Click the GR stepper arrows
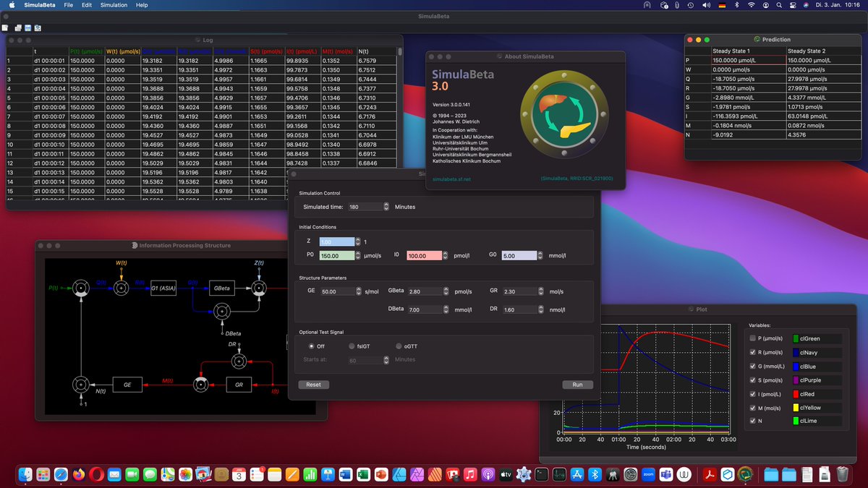 [540, 291]
